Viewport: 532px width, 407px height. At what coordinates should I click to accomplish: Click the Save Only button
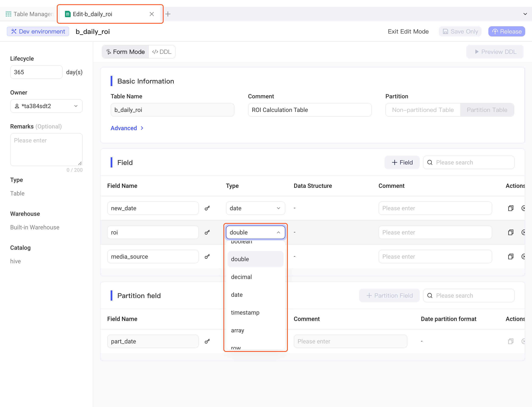pyautogui.click(x=460, y=32)
